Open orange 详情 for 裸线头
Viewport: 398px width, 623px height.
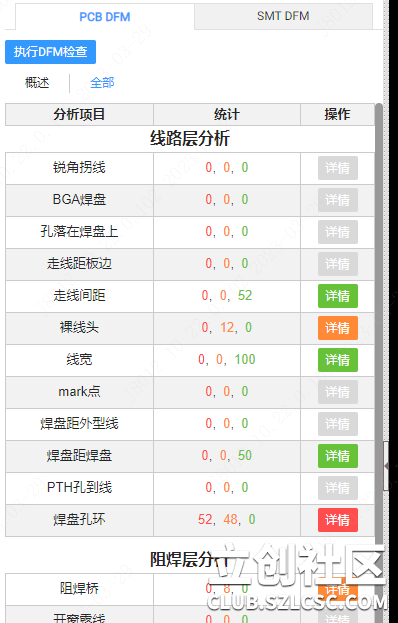click(338, 328)
